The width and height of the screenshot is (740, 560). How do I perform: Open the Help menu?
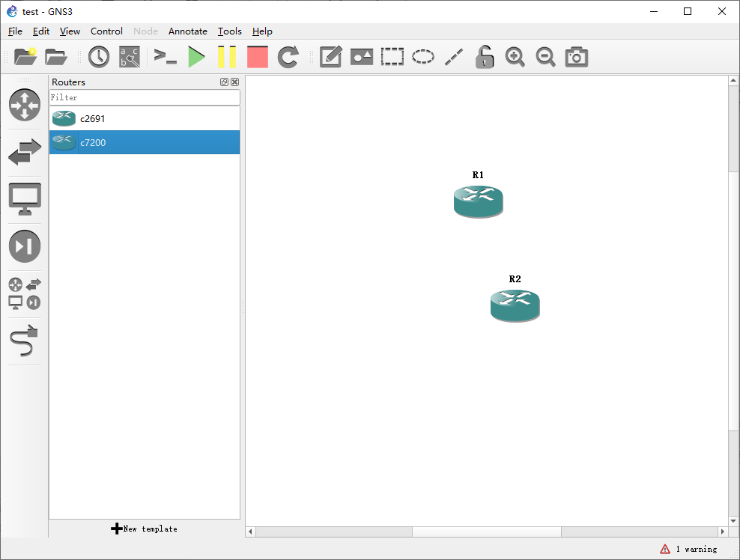(x=262, y=31)
